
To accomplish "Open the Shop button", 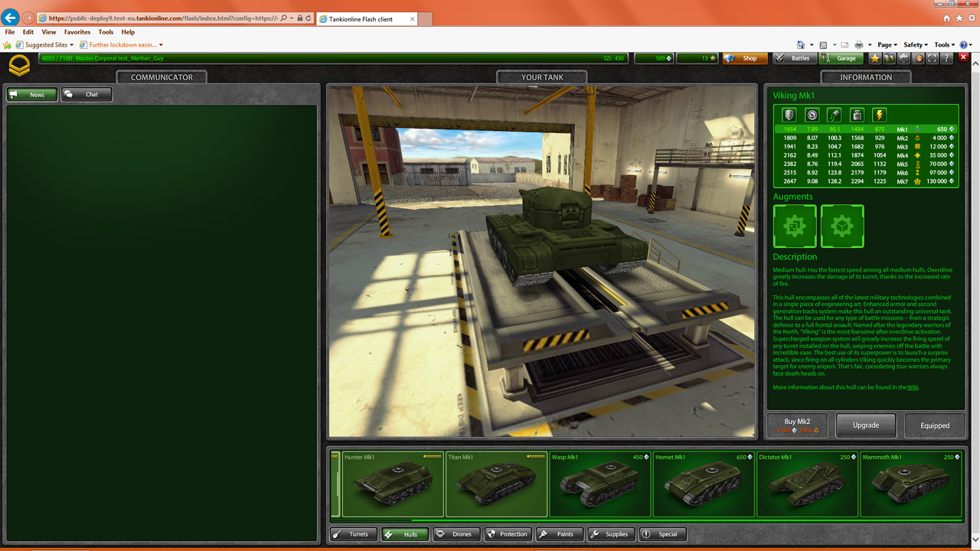I will pos(743,58).
